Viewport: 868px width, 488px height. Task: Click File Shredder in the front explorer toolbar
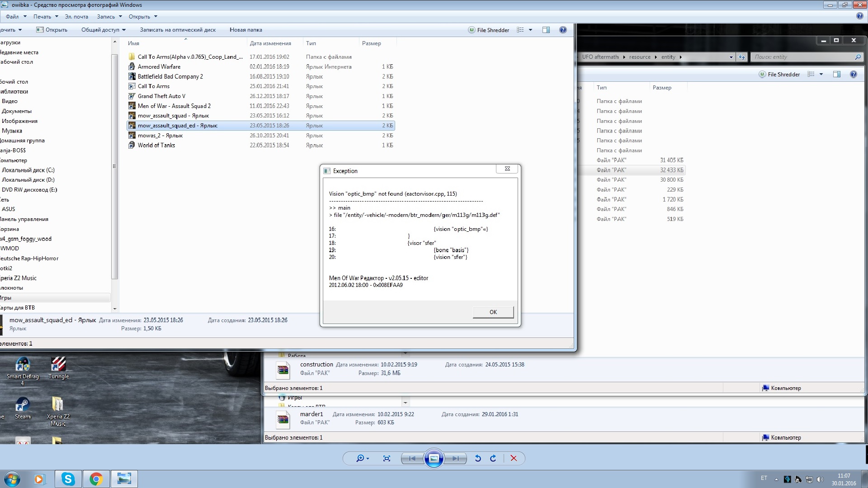pos(489,30)
